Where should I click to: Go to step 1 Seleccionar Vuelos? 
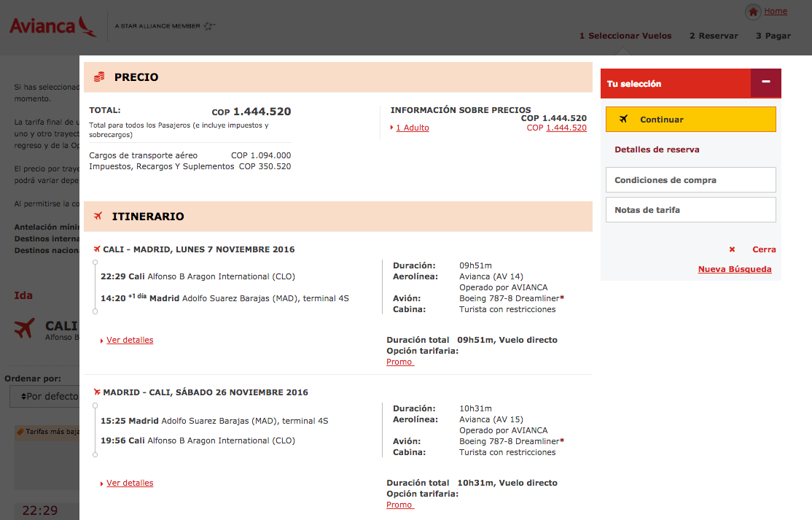[x=625, y=36]
